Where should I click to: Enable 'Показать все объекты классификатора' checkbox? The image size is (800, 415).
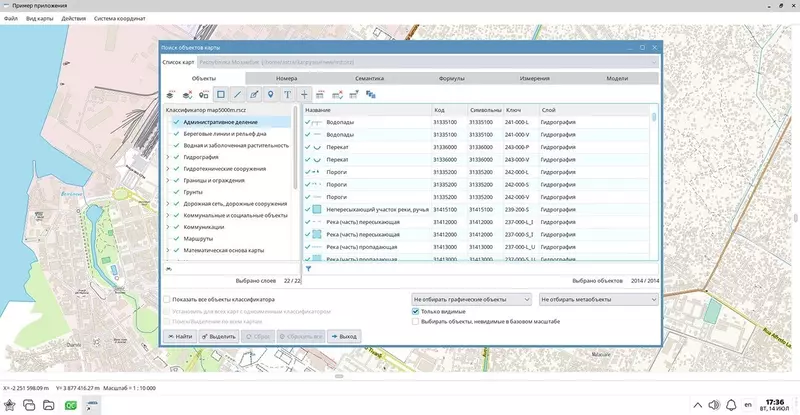coord(167,300)
